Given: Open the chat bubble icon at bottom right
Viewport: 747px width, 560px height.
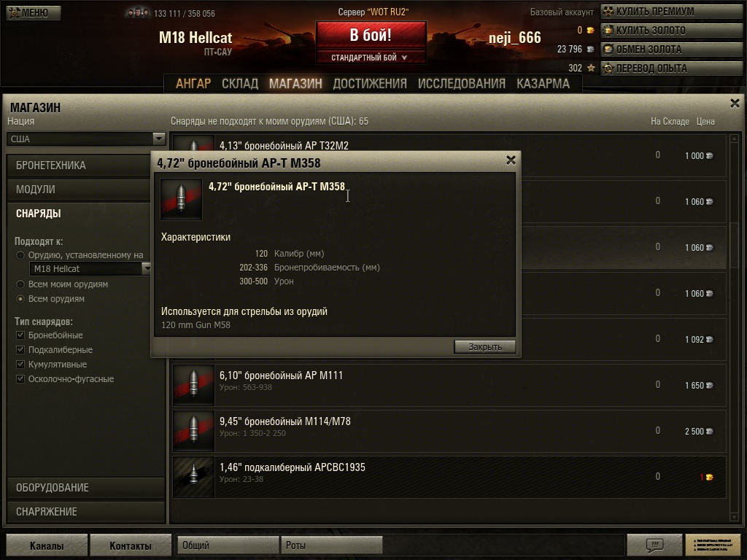Looking at the screenshot, I should [654, 545].
